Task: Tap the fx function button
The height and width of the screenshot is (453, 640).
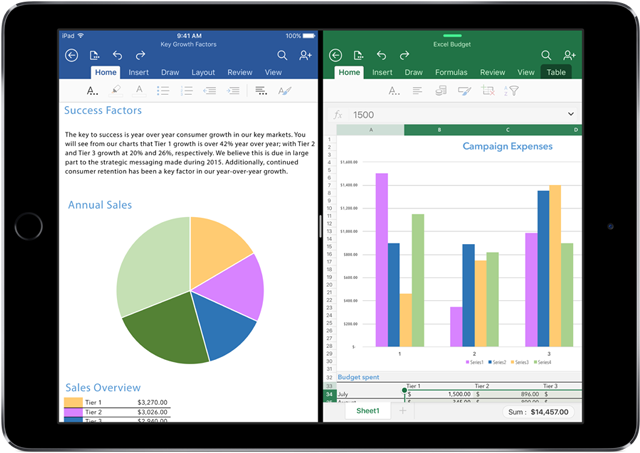Action: (x=338, y=115)
